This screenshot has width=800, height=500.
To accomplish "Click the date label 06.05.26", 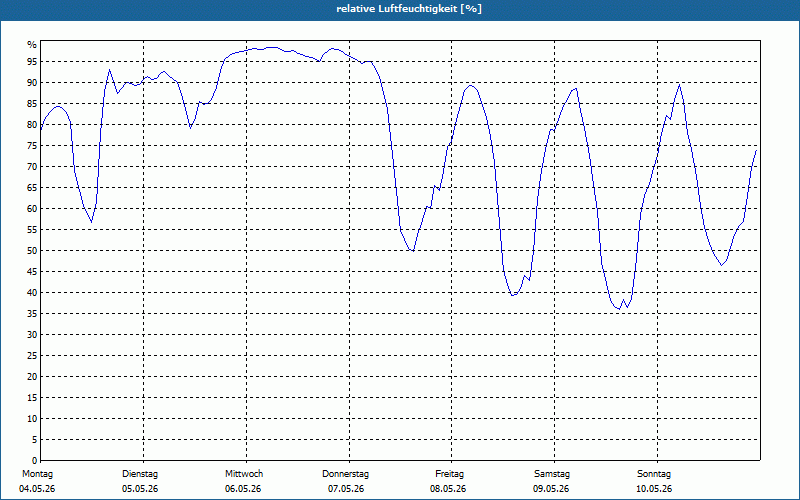I will 243,489.
